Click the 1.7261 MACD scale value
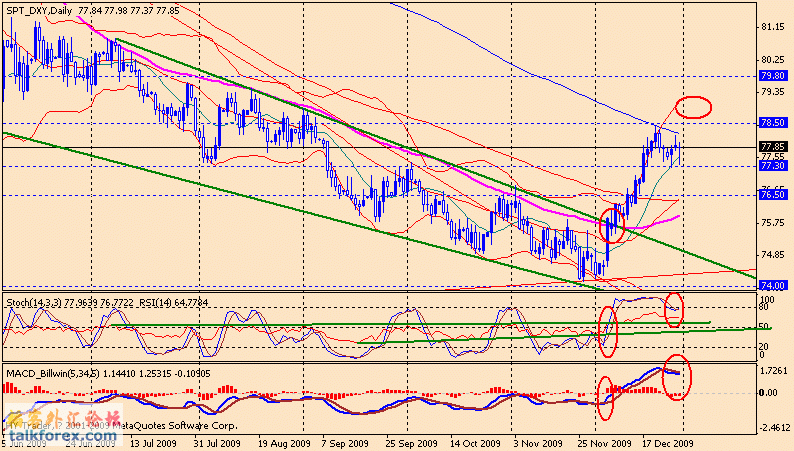Viewport: 794px width, 451px height. tap(774, 371)
